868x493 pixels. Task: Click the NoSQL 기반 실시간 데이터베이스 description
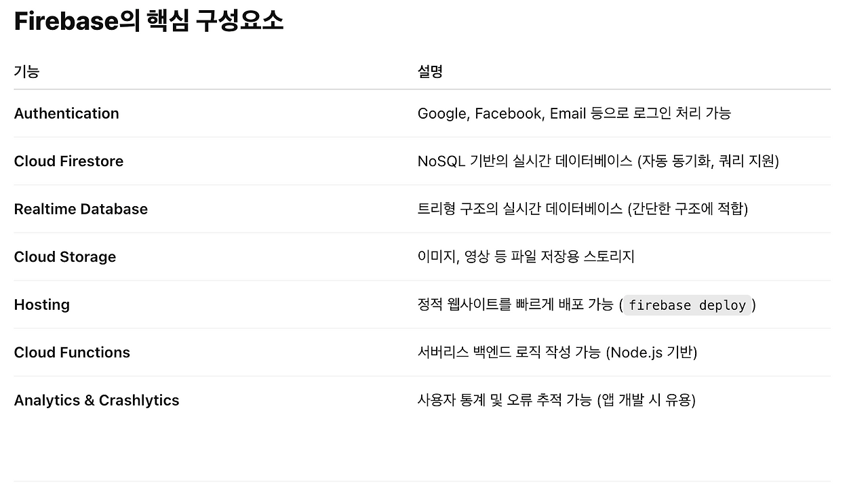click(524, 161)
